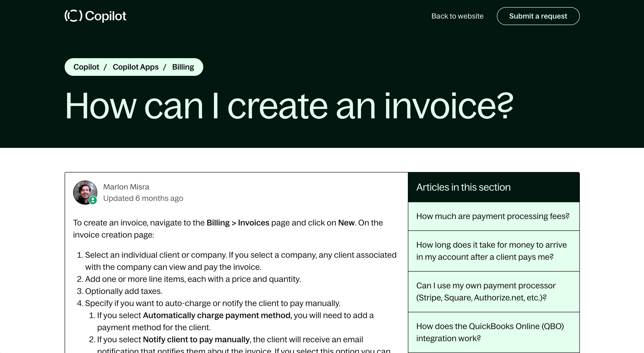Open article on payment processing fees
Screen dimensions: 644x353
[492, 216]
